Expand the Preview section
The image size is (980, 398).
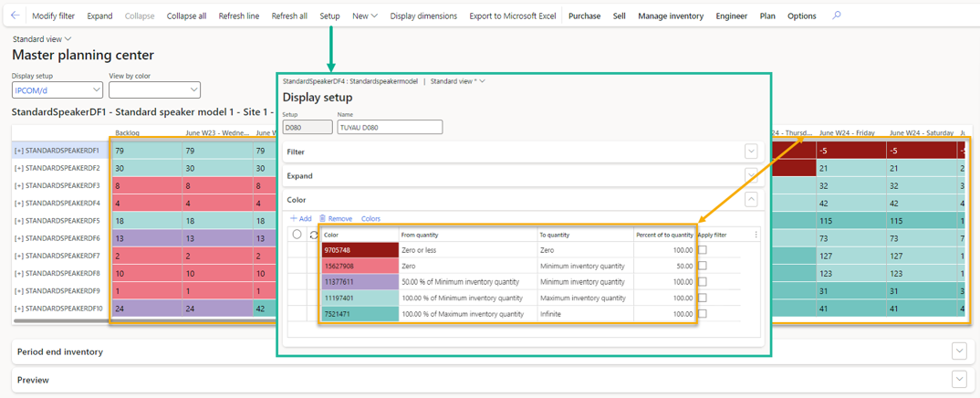[x=959, y=379]
